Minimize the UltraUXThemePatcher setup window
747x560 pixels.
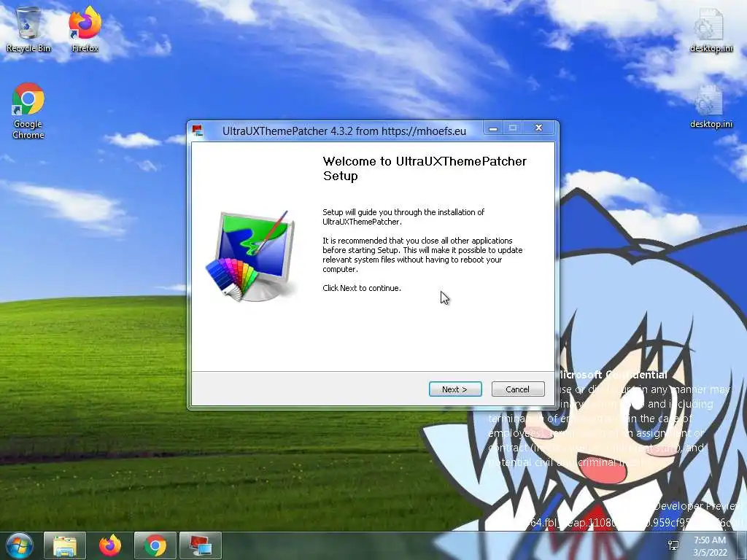493,128
